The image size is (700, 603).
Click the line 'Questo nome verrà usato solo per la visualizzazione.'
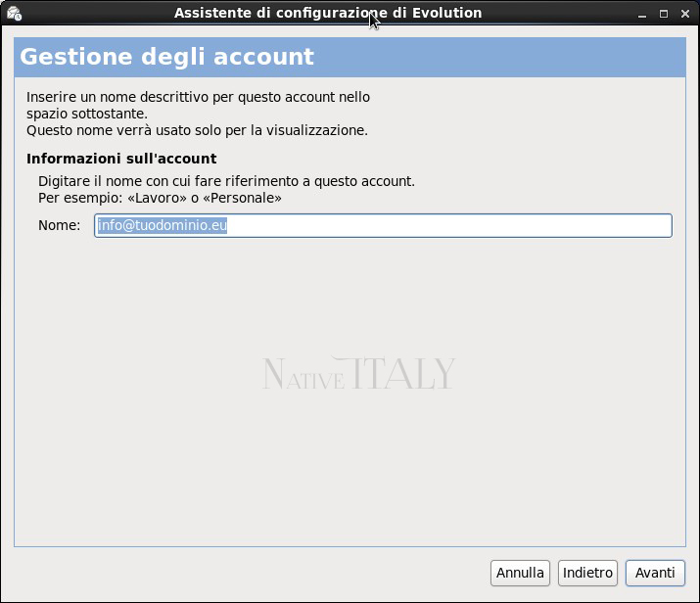tap(198, 130)
